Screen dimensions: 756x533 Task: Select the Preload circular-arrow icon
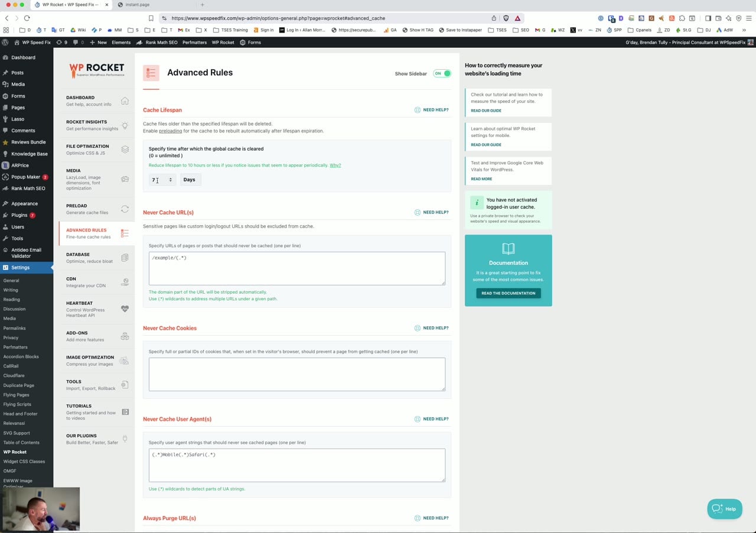coord(125,208)
